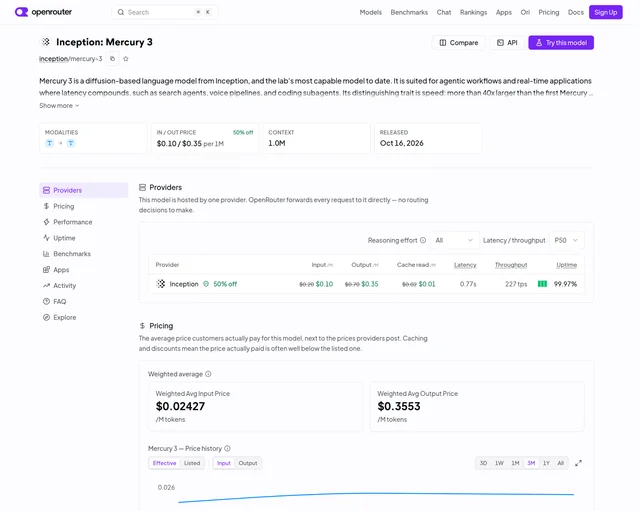The width and height of the screenshot is (640, 511).
Task: Set chart range to 3D
Action: click(483, 463)
